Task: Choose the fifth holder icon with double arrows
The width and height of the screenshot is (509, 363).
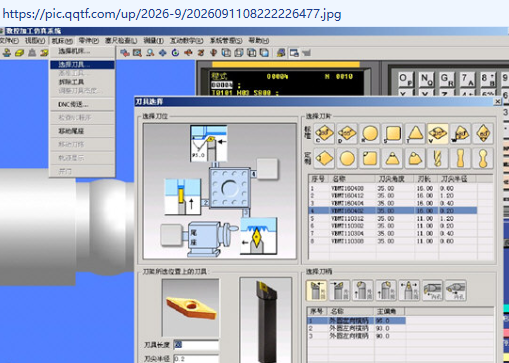Action: click(x=409, y=290)
